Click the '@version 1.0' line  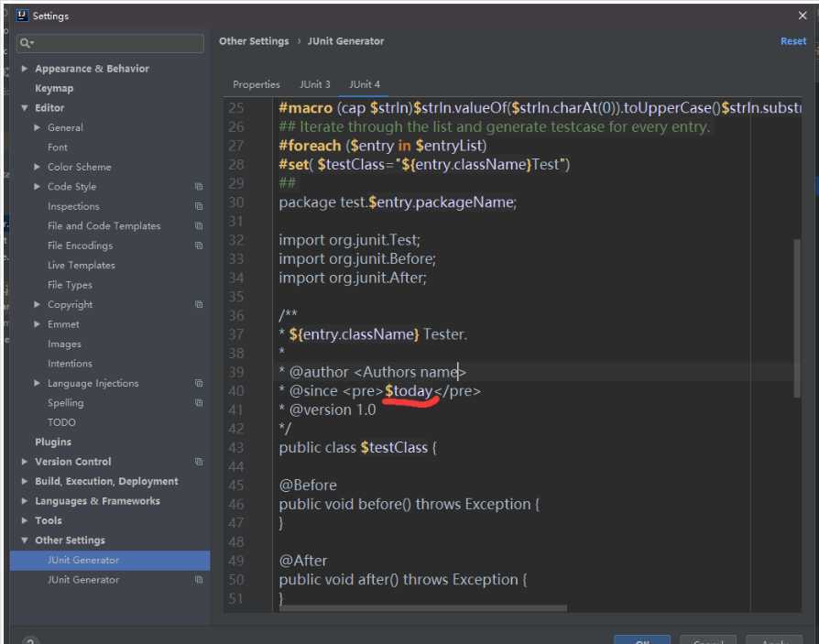327,410
